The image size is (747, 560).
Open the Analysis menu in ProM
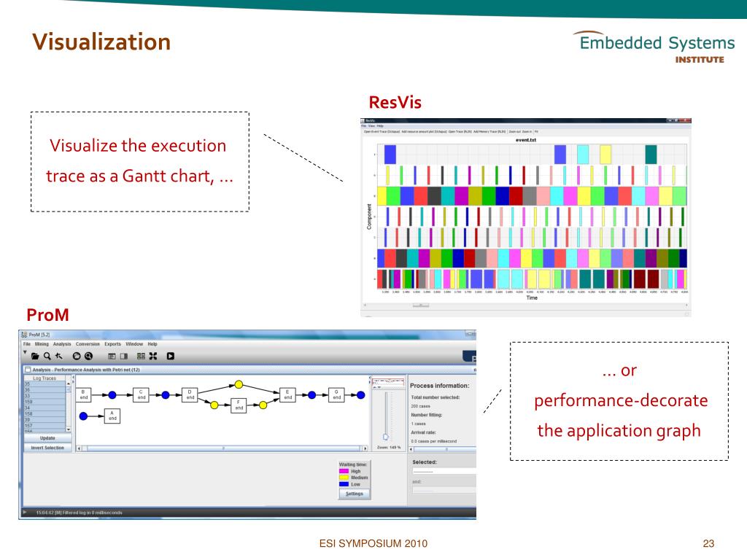(62, 344)
